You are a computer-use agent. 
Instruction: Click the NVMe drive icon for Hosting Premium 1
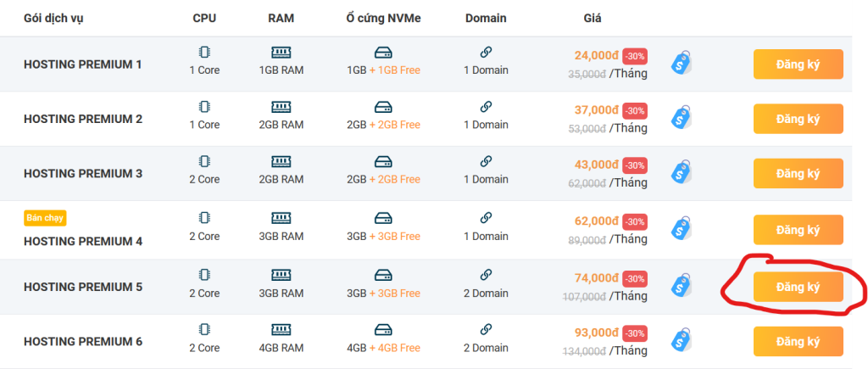tap(383, 53)
